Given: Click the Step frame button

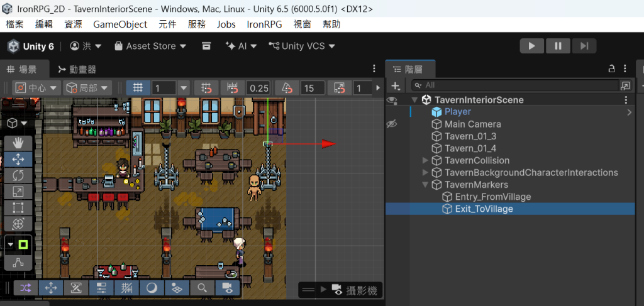Looking at the screenshot, I should click(584, 46).
